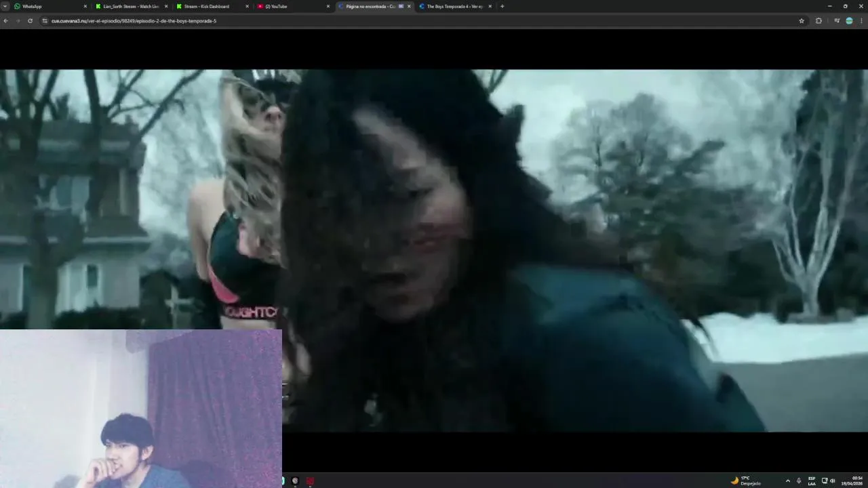Reload the current page
Image resolution: width=868 pixels, height=488 pixels.
pyautogui.click(x=30, y=21)
